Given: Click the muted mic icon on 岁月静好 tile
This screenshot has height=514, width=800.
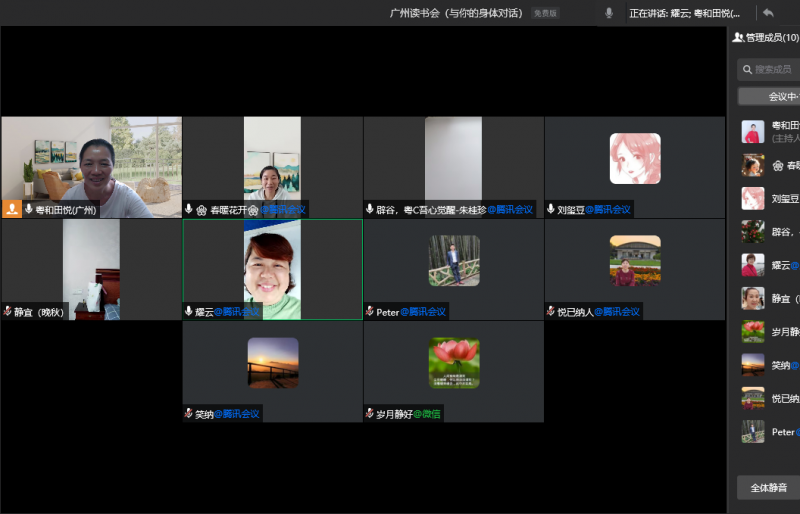Looking at the screenshot, I should (370, 414).
